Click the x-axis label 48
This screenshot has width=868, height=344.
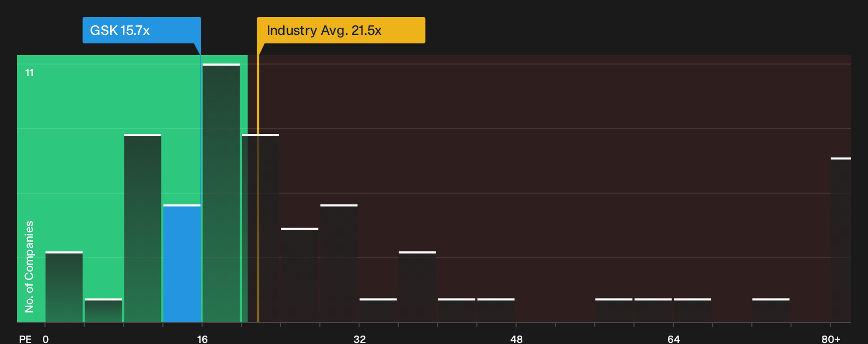(516, 339)
